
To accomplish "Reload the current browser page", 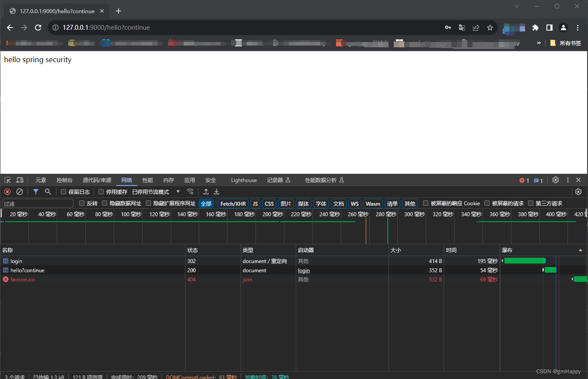I will coord(38,28).
